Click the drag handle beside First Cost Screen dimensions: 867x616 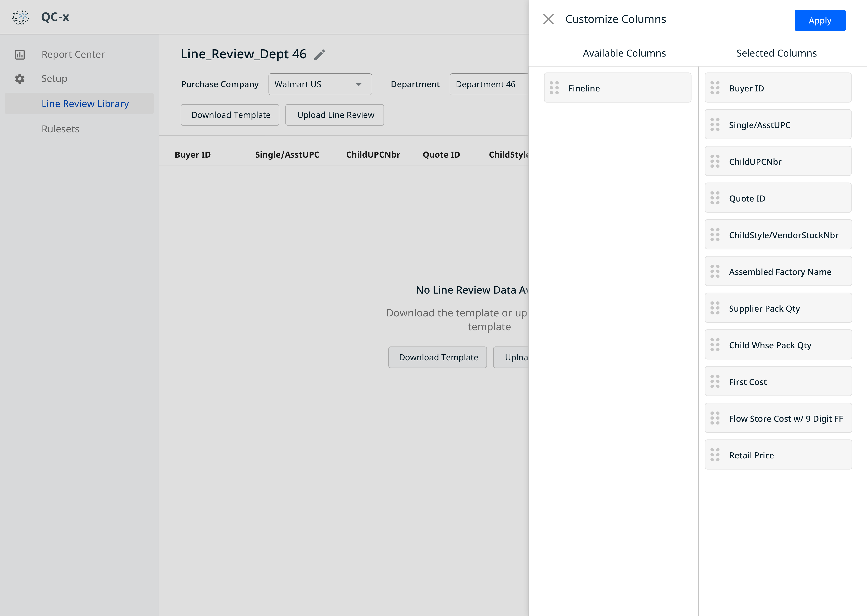[x=715, y=381]
